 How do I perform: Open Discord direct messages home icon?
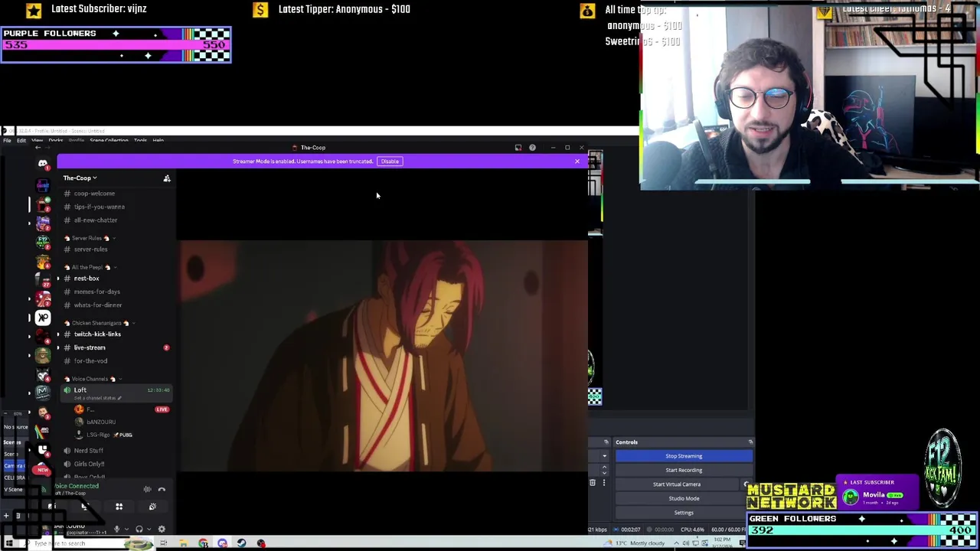coord(43,163)
